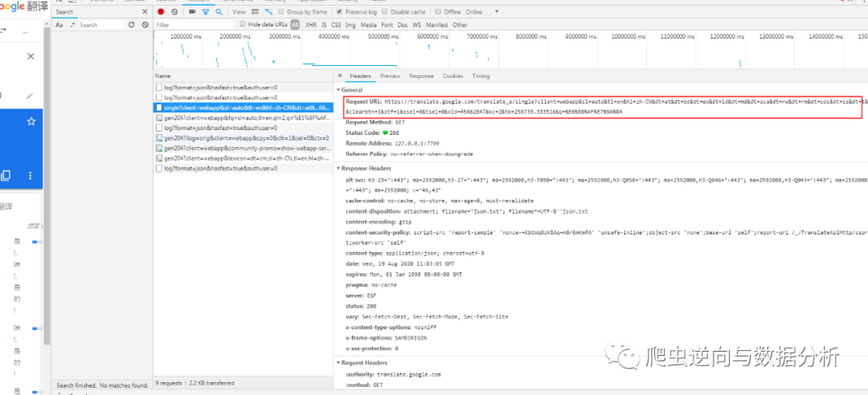868x395 pixels.
Task: Select request gen204?ilog=orig&client=webapp
Action: click(x=243, y=138)
